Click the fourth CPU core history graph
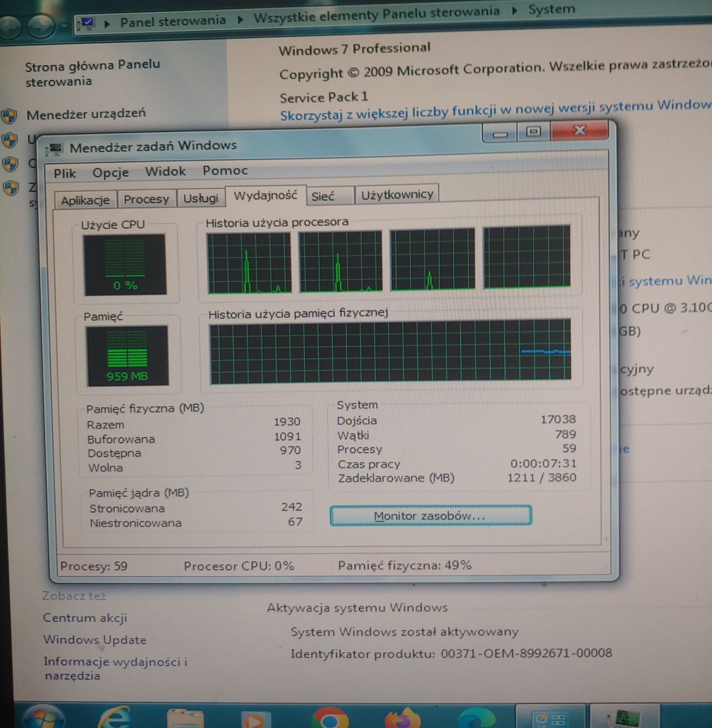Image resolution: width=712 pixels, height=728 pixels. pyautogui.click(x=527, y=257)
